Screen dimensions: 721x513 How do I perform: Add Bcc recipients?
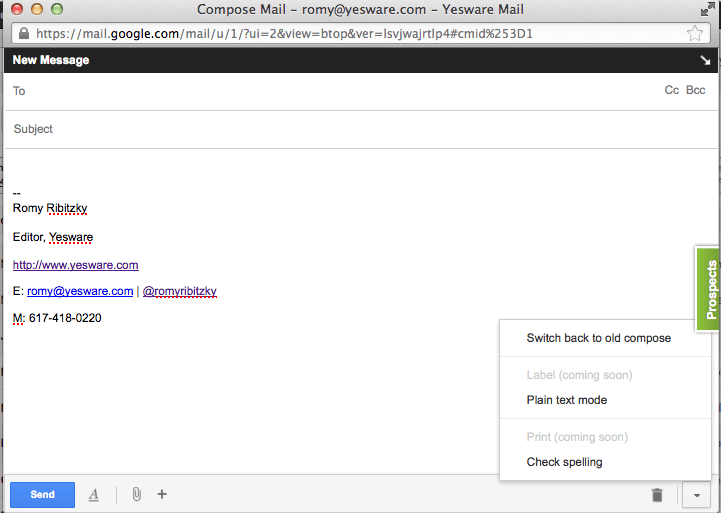[x=695, y=91]
